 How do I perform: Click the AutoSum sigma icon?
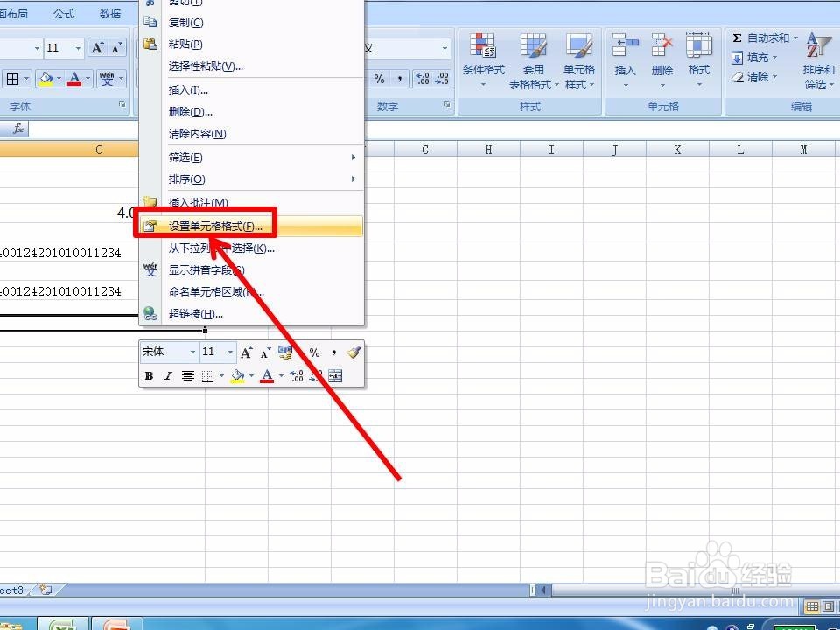coord(737,38)
